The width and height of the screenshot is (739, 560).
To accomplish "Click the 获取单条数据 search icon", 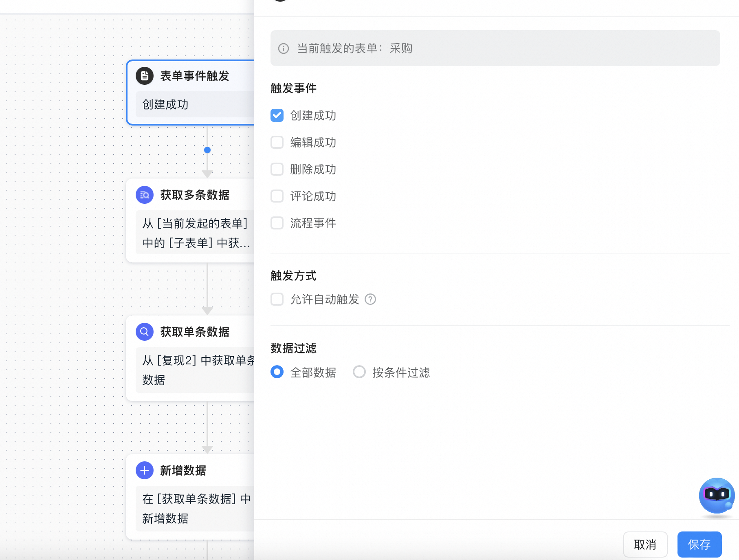I will pos(145,332).
